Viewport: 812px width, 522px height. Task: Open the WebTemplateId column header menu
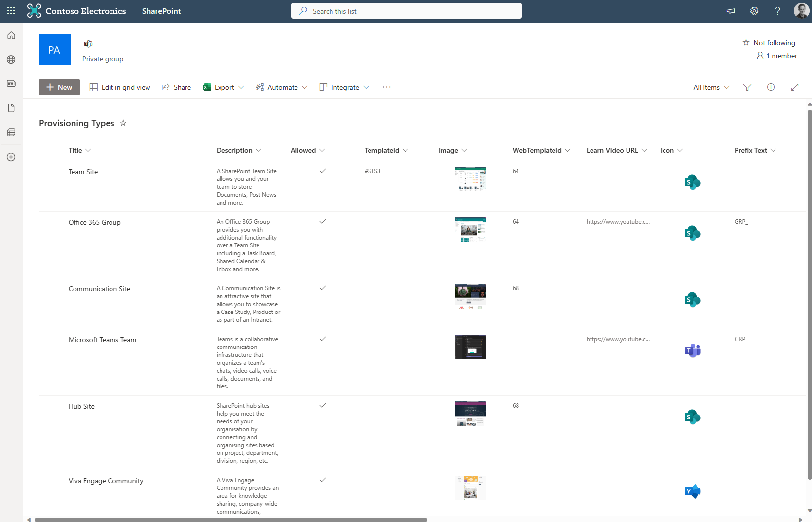click(x=542, y=150)
